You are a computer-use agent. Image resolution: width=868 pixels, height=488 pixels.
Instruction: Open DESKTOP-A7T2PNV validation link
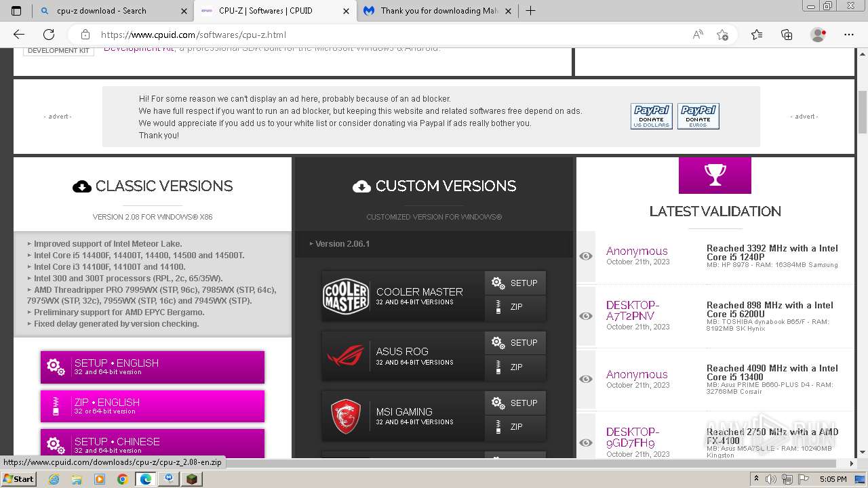633,310
